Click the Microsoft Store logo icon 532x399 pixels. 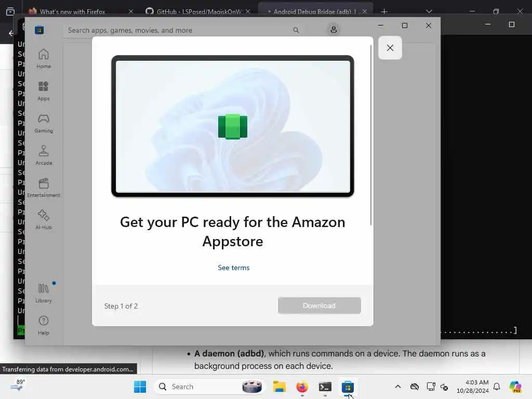(39, 30)
